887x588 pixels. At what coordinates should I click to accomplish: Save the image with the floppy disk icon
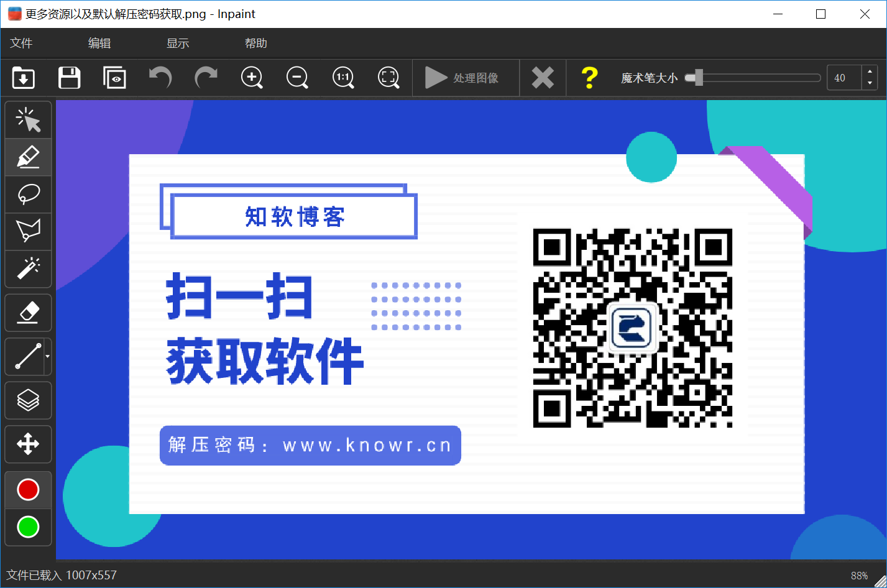(x=69, y=78)
